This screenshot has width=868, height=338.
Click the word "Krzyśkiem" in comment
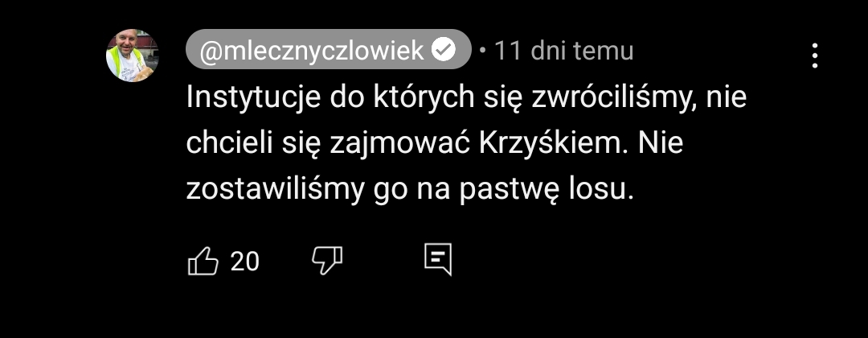pos(552,144)
